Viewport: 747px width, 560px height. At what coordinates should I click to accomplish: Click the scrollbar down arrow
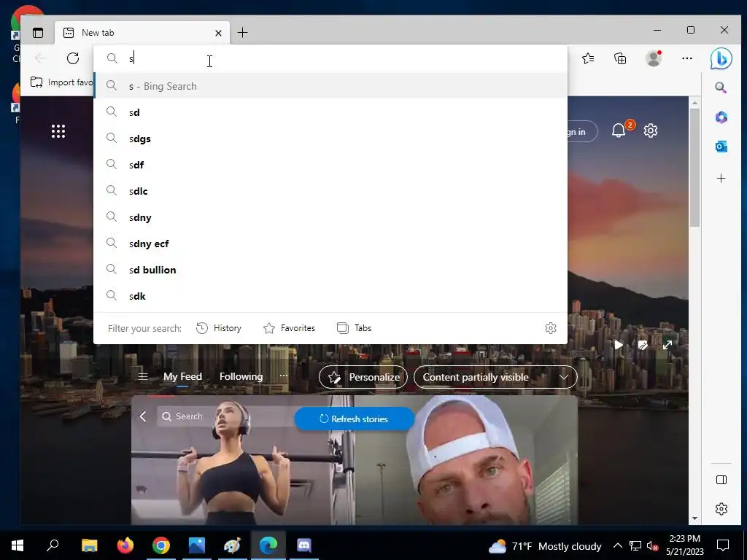(x=694, y=518)
